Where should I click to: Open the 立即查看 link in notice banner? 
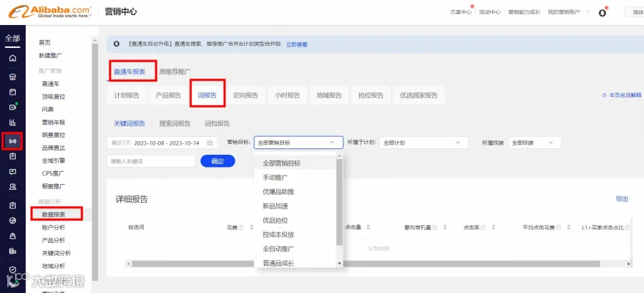click(x=297, y=44)
